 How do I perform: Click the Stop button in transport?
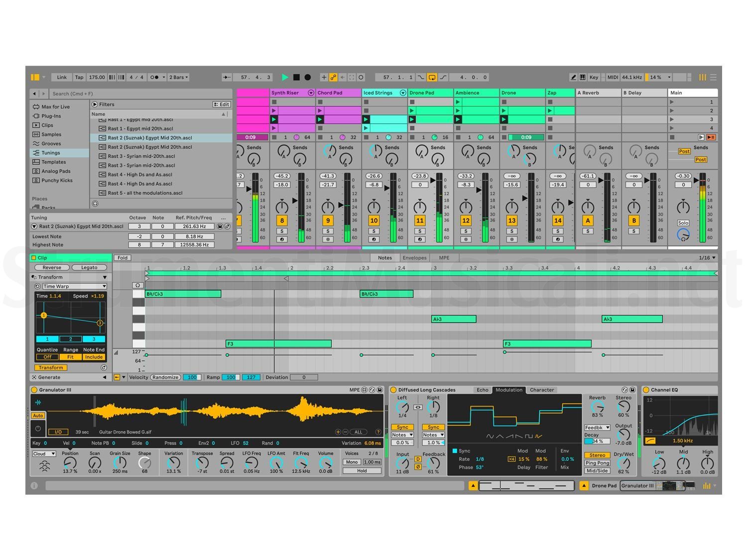click(296, 77)
